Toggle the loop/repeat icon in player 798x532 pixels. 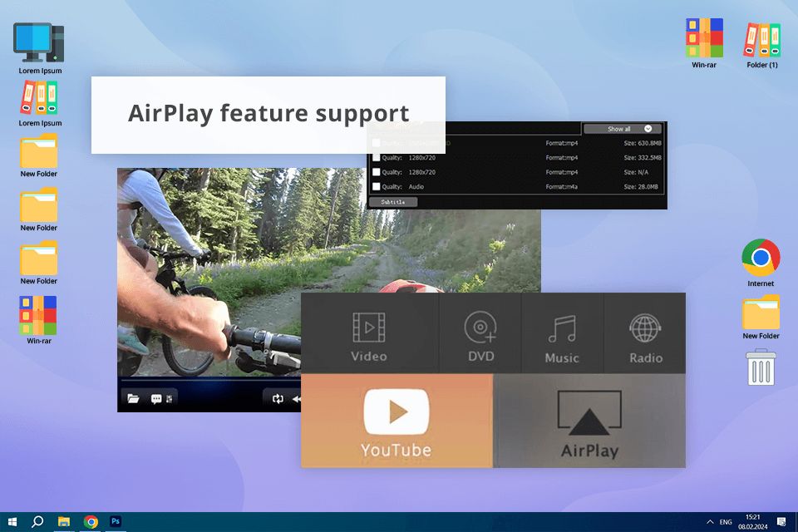point(278,399)
